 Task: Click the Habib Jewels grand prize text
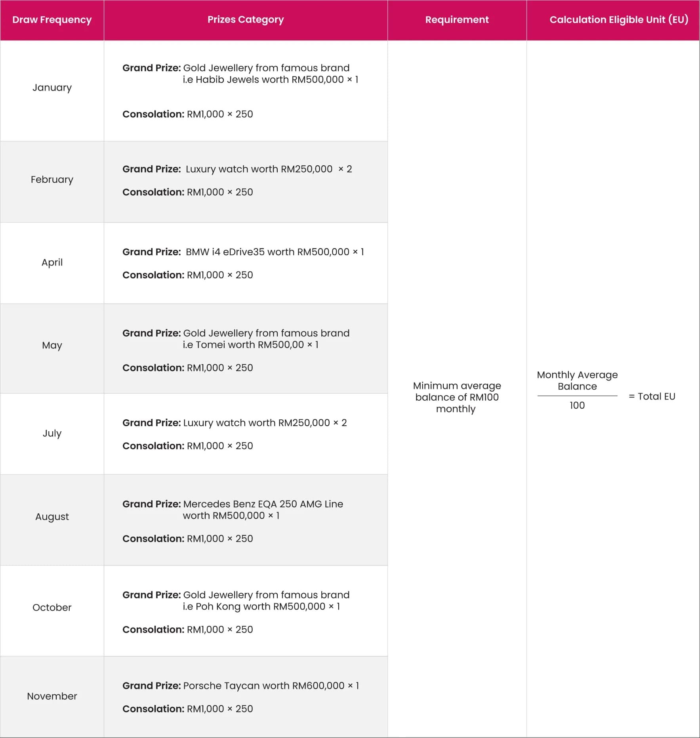click(x=270, y=80)
